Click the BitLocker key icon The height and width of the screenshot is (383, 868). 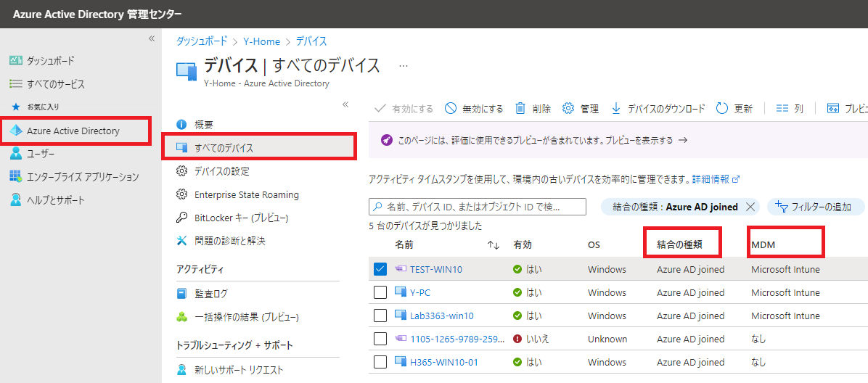(x=181, y=218)
